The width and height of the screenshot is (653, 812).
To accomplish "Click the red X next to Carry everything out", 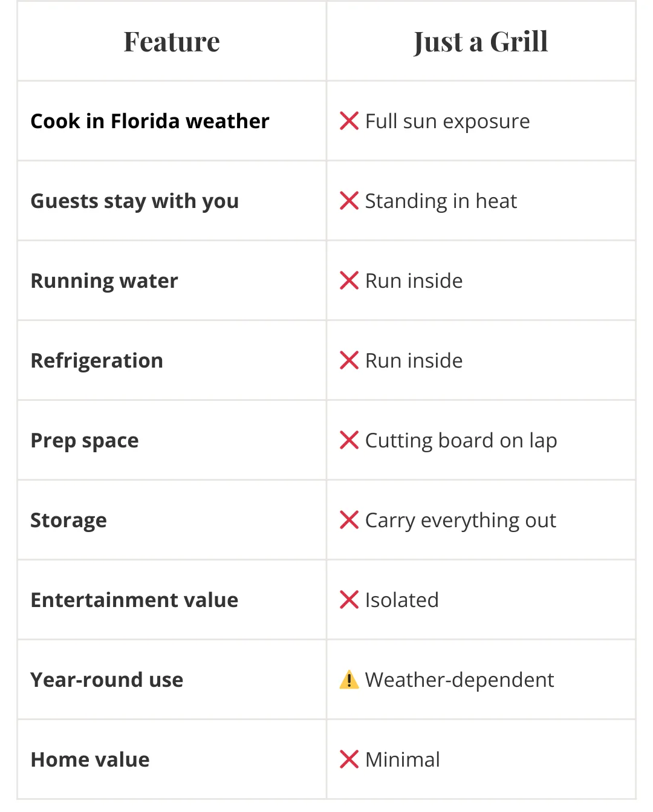I will pyautogui.click(x=349, y=520).
